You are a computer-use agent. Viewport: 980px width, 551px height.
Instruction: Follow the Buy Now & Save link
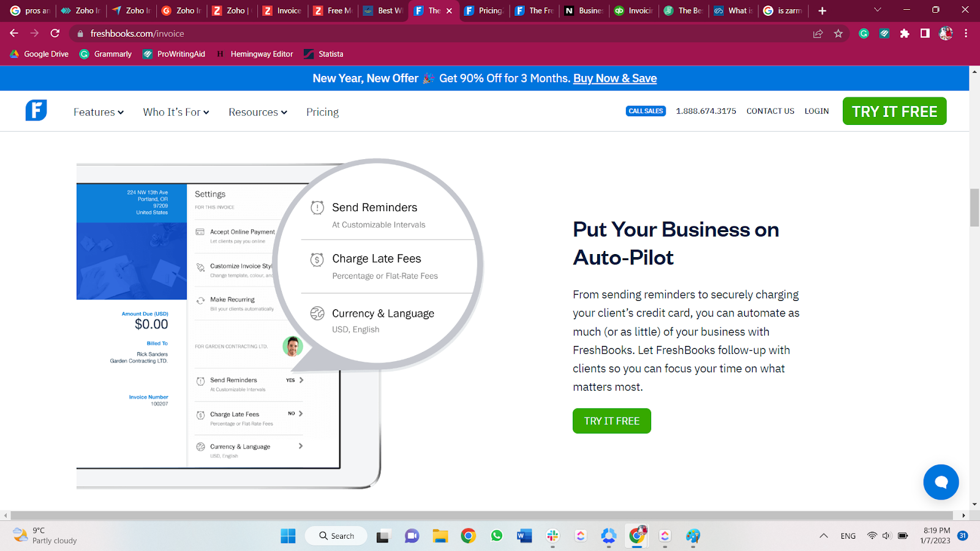pyautogui.click(x=615, y=78)
